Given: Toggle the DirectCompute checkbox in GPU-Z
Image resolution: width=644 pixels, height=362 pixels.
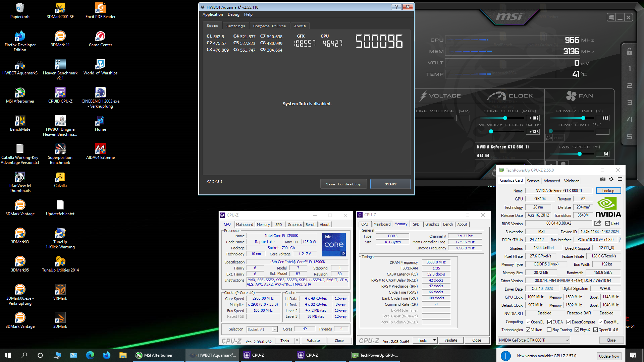Looking at the screenshot, I should pyautogui.click(x=569, y=322).
